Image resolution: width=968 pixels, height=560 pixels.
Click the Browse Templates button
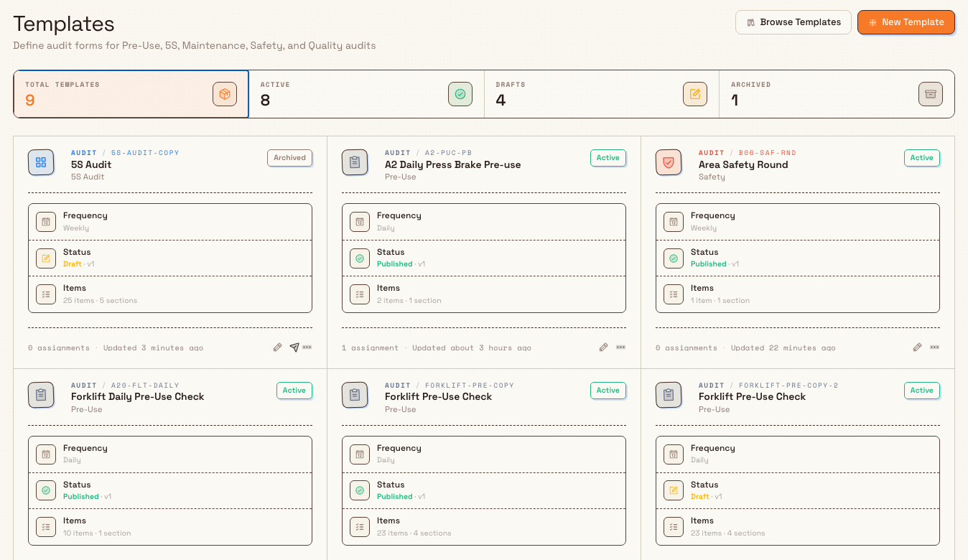(x=794, y=22)
